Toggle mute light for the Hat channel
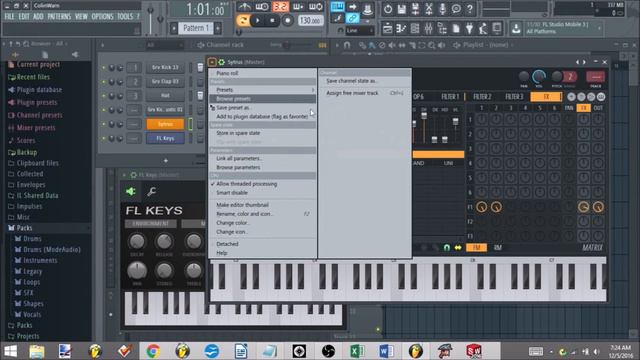The width and height of the screenshot is (640, 360). 104,96
